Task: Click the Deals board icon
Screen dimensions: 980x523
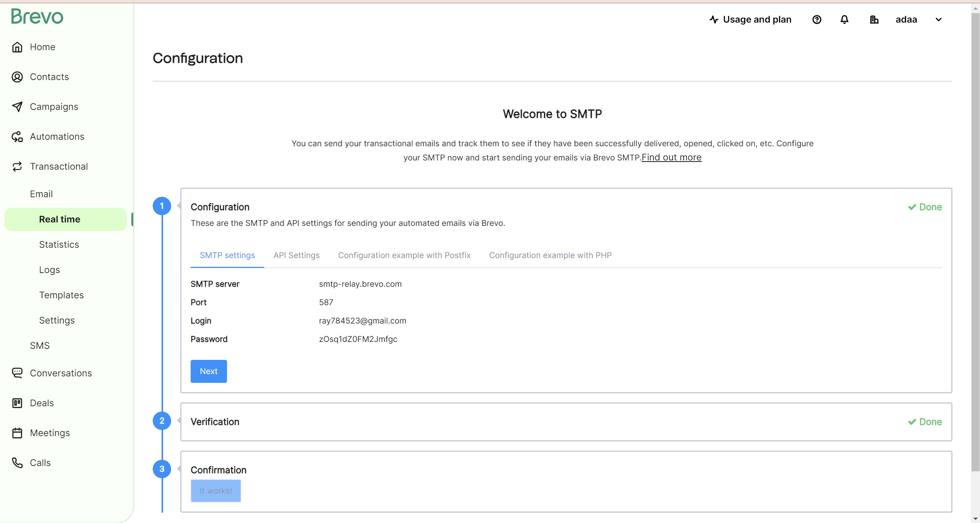Action: [17, 403]
